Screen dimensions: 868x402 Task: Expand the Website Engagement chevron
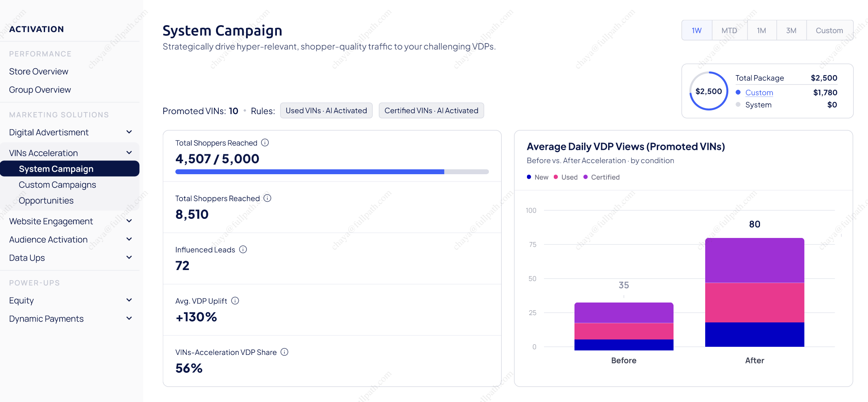point(129,221)
